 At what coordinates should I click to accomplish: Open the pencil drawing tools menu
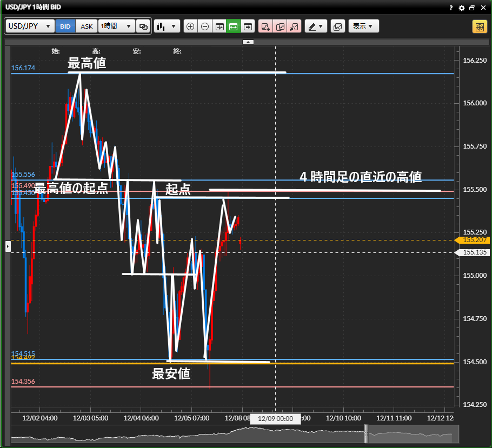pyautogui.click(x=316, y=26)
